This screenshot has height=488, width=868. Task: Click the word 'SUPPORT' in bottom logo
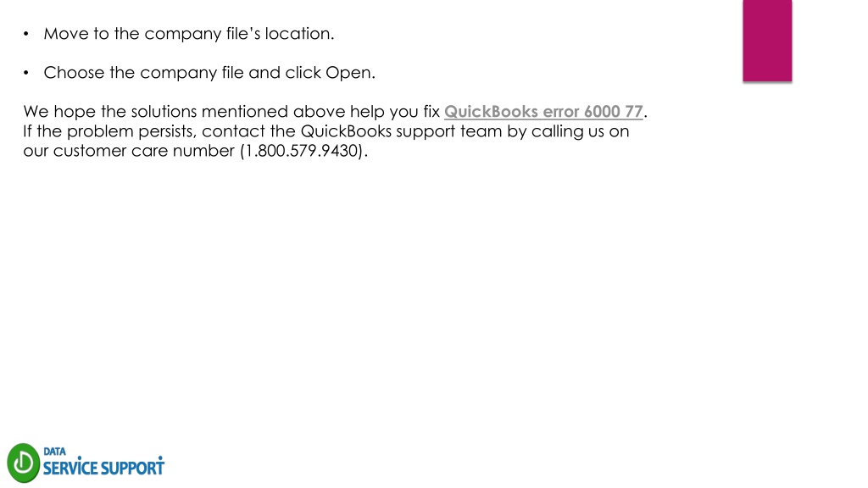(x=133, y=468)
